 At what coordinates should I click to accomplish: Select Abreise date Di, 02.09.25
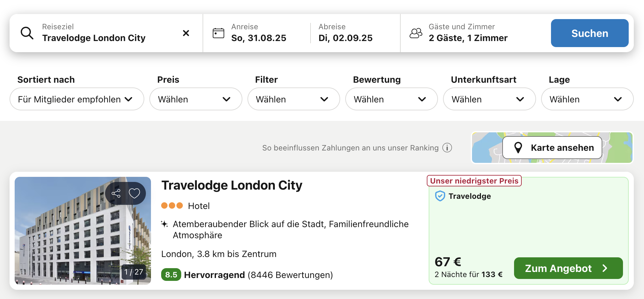(x=346, y=33)
